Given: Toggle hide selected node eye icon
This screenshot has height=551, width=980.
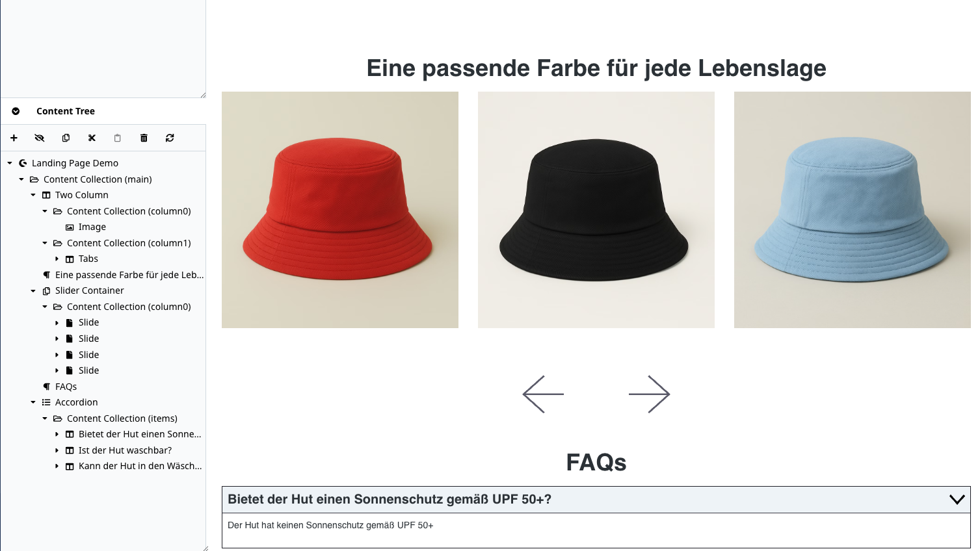Looking at the screenshot, I should coord(40,138).
